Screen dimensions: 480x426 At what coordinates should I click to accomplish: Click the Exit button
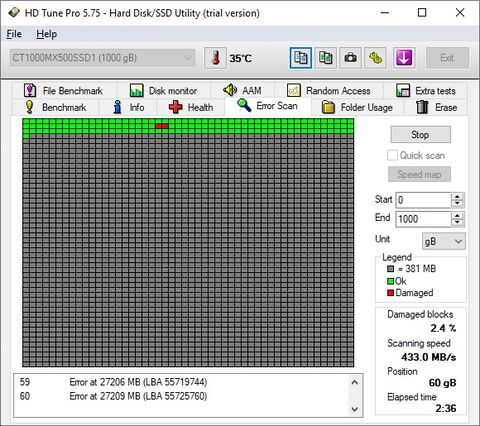(447, 58)
